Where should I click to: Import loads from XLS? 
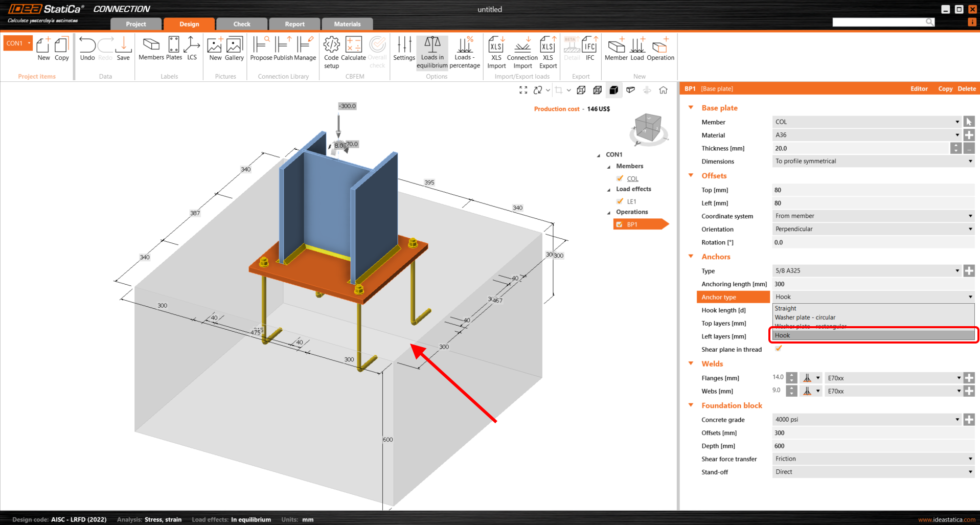click(x=495, y=51)
